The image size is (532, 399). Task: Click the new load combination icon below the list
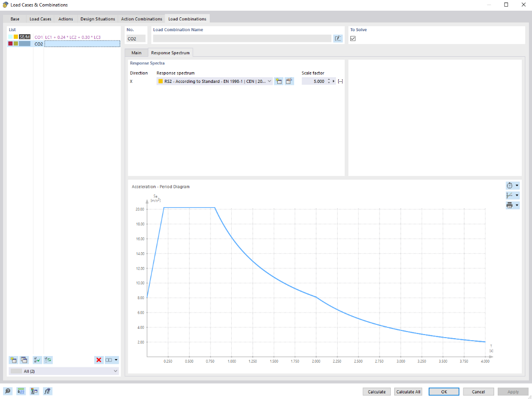coord(13,360)
